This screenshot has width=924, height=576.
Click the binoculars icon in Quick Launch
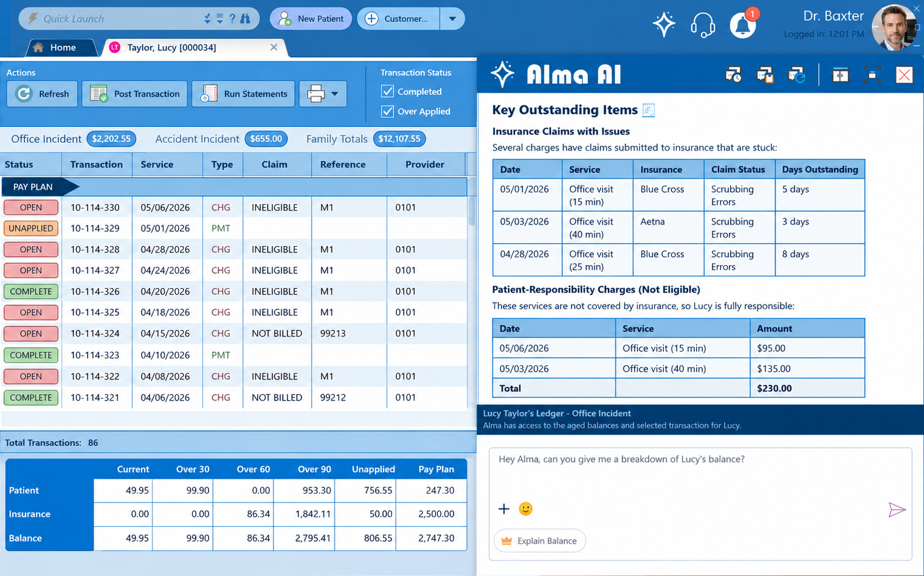click(x=246, y=19)
